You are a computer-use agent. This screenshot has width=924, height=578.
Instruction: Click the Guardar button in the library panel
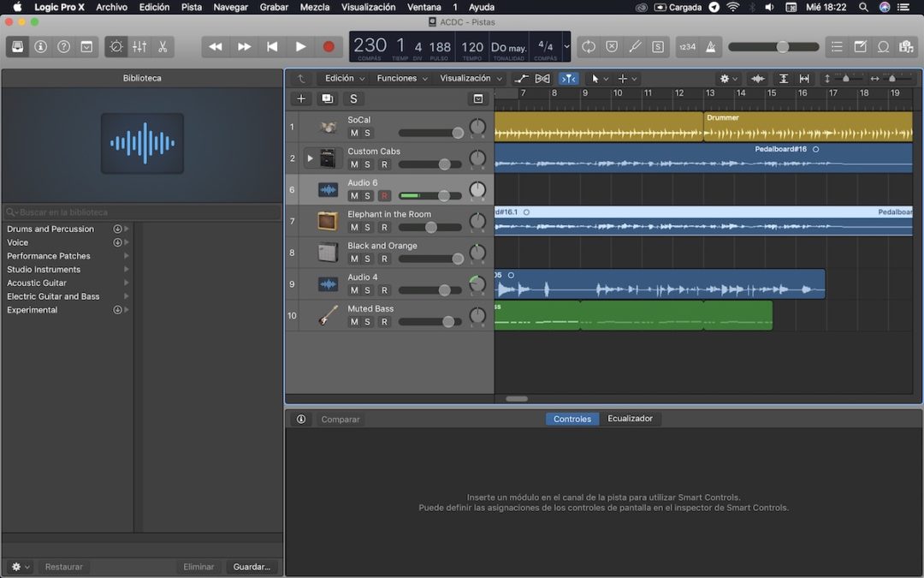point(252,566)
